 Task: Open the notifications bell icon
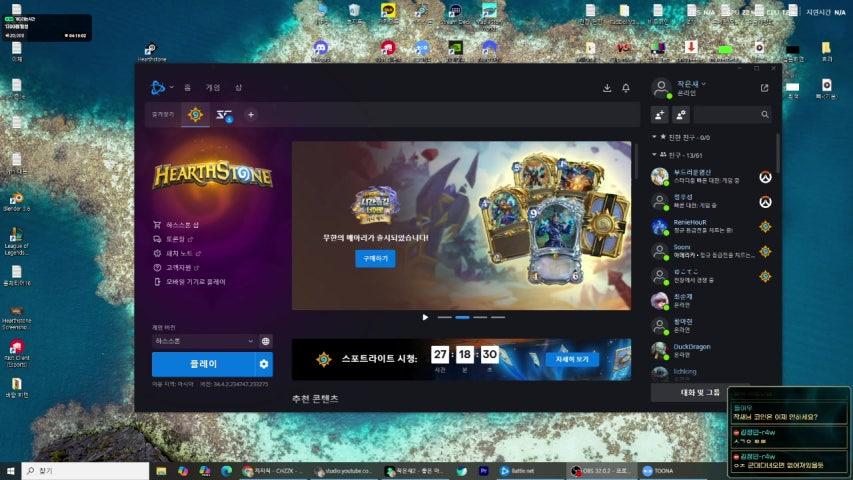point(626,88)
